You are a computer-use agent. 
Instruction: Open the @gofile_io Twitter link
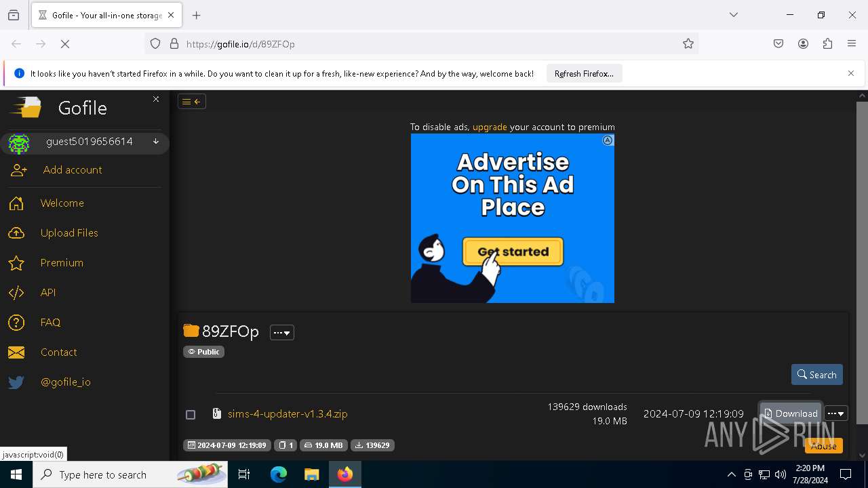66,382
